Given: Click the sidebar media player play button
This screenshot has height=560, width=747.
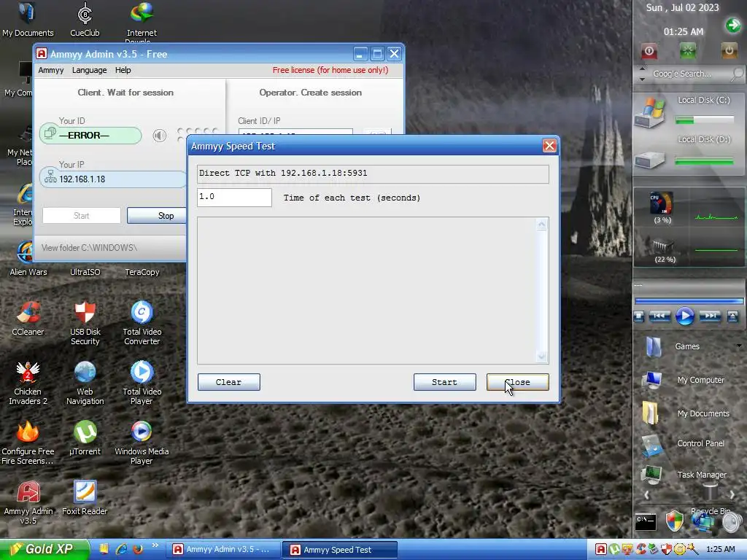Looking at the screenshot, I should (684, 316).
